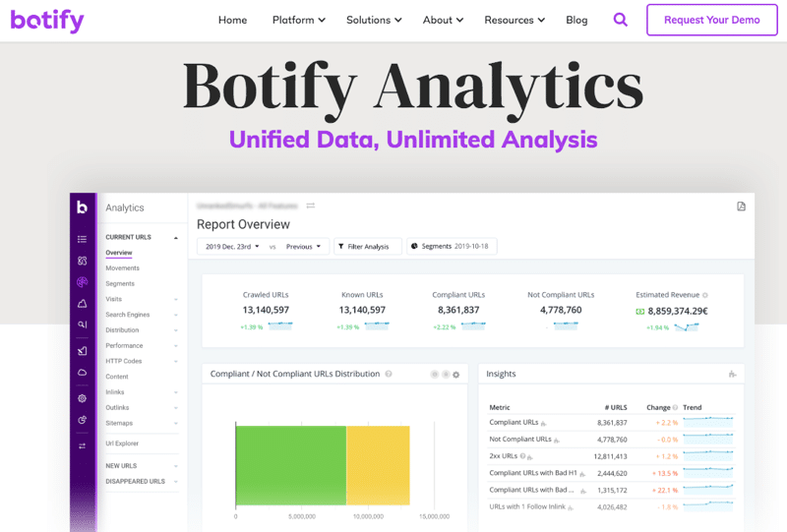Open the Solutions dropdown menu
787x532 pixels.
[x=374, y=20]
